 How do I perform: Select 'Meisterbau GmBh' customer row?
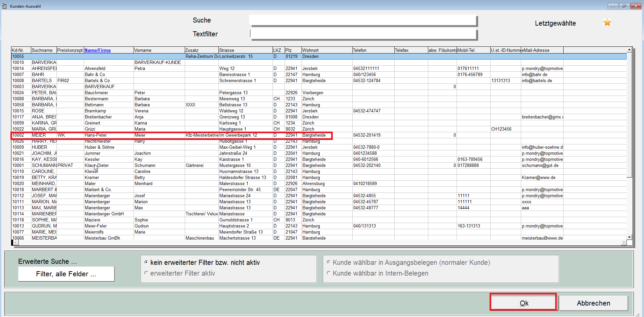[319, 238]
